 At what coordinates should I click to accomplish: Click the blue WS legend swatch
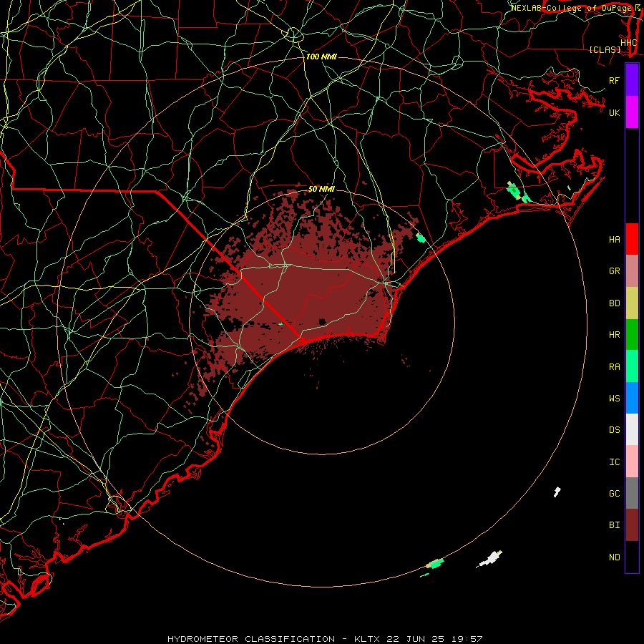(x=632, y=398)
